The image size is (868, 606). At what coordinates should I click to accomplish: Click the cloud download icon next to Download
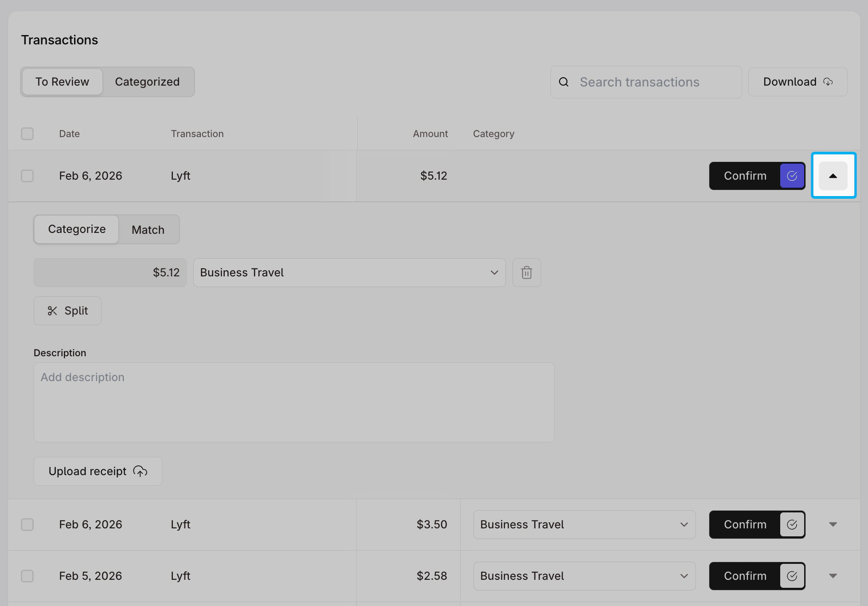click(828, 82)
